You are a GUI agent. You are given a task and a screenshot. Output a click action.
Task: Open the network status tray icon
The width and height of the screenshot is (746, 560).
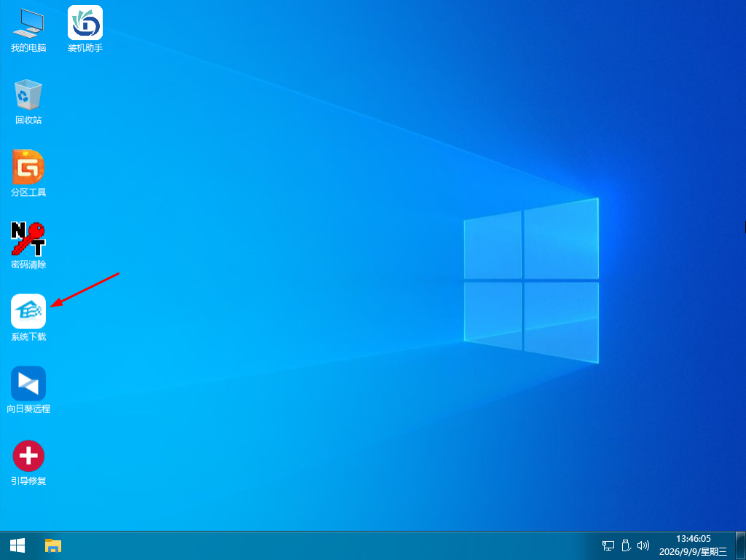click(x=608, y=545)
